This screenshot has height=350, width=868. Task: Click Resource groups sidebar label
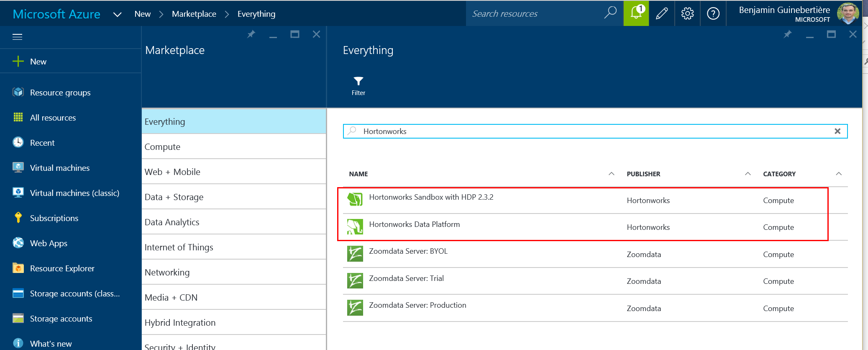click(x=60, y=93)
